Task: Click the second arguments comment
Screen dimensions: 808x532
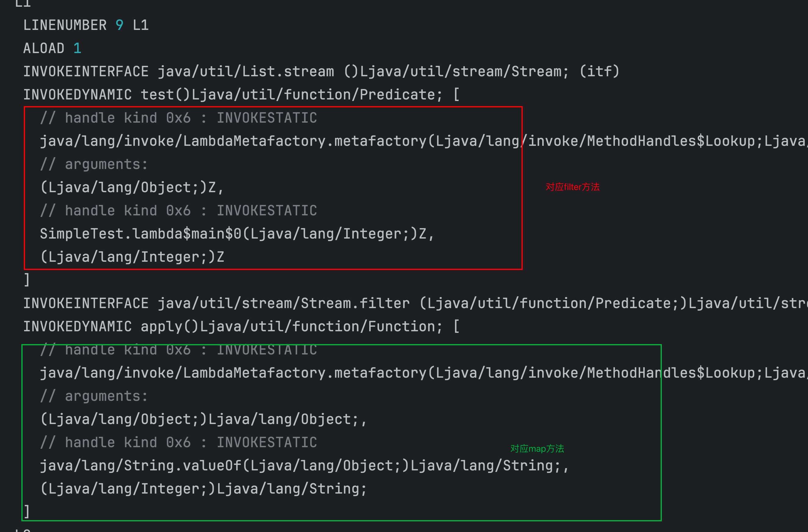Action: click(x=94, y=396)
